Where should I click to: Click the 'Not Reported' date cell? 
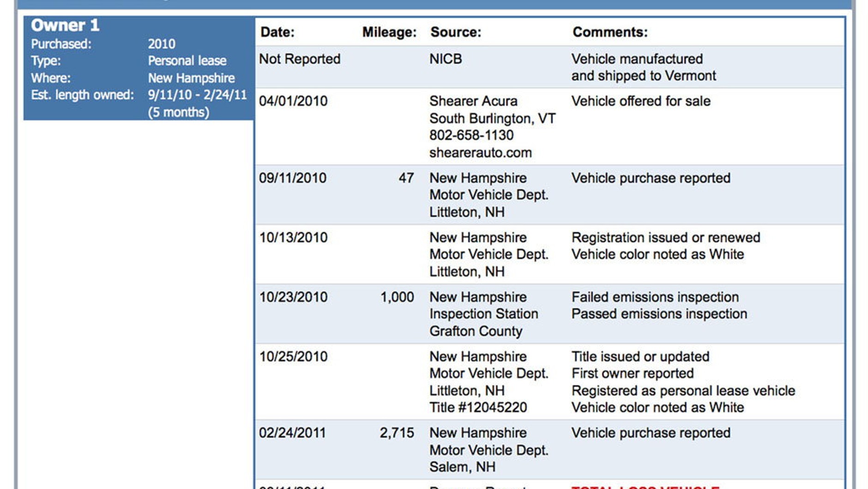[x=300, y=59]
